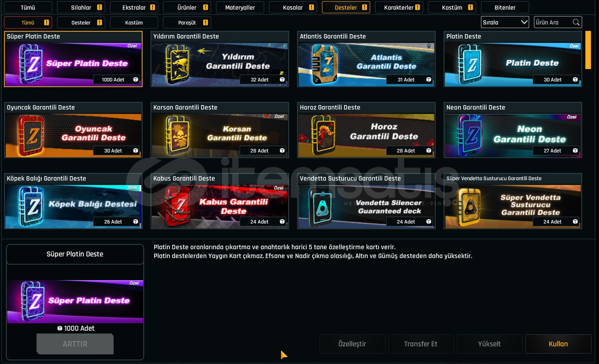The image size is (599, 364).
Task: Click the search magnifier icon
Action: 576,22
